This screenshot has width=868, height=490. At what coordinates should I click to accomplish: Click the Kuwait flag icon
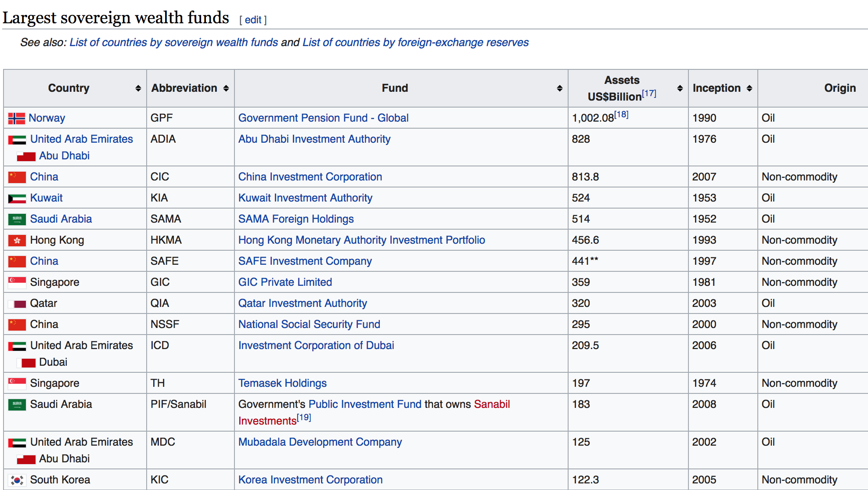point(16,198)
